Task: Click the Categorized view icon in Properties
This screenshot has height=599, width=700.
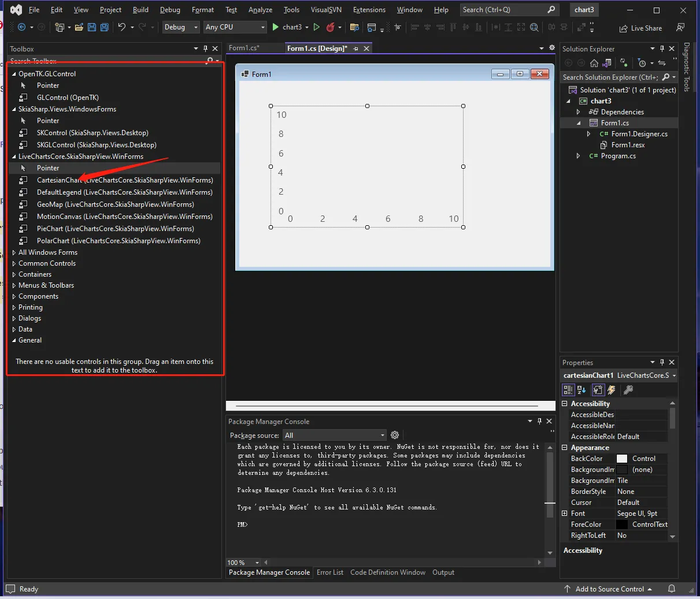Action: (568, 390)
